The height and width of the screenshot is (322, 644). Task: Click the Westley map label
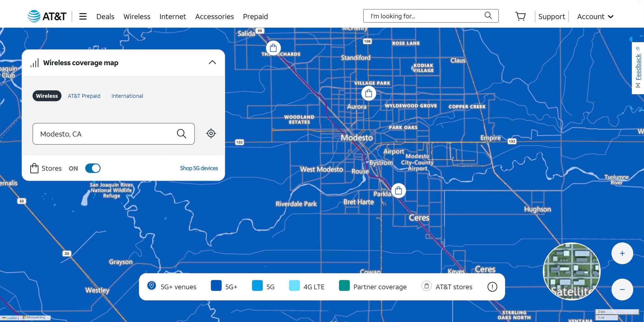[x=97, y=290]
